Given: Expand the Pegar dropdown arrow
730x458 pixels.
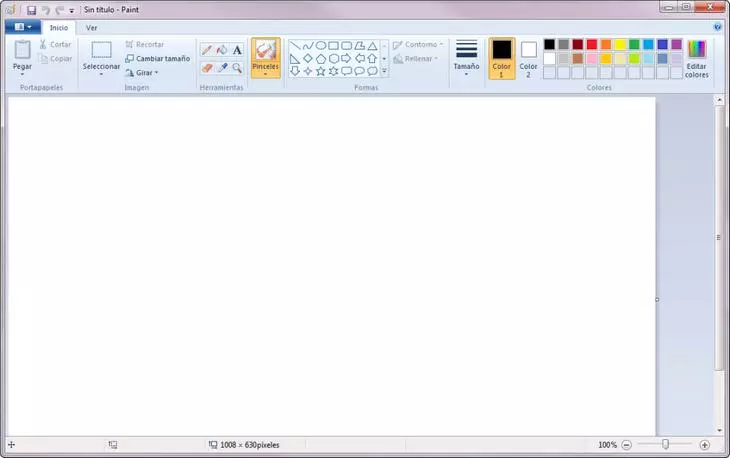Looking at the screenshot, I should 22,74.
